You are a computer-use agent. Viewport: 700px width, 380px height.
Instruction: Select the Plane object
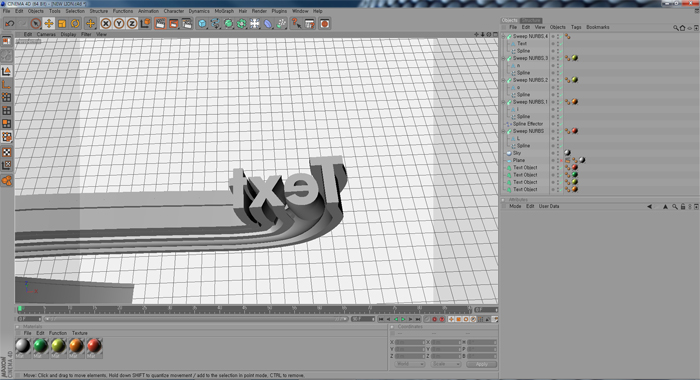pyautogui.click(x=519, y=160)
